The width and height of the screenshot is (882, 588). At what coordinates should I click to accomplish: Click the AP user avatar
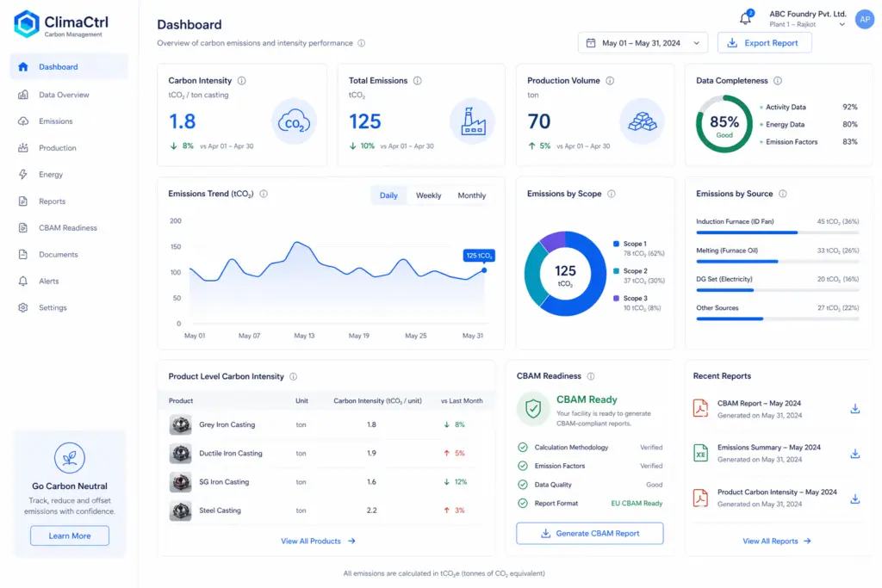pyautogui.click(x=864, y=19)
